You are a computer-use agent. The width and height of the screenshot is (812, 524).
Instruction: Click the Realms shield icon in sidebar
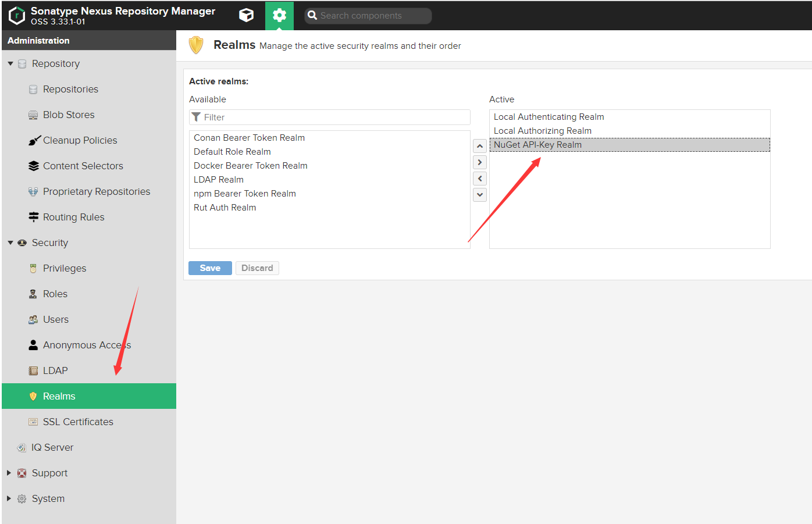[x=33, y=397]
